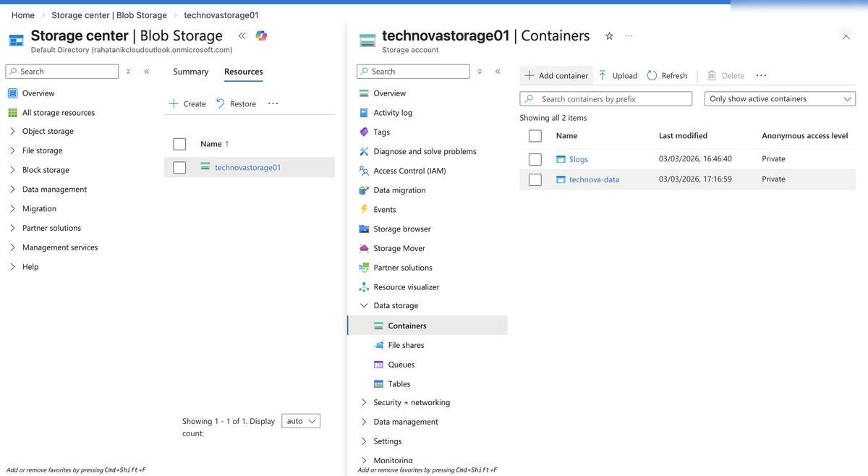Click the Refresh circular arrow icon
This screenshot has width=868, height=476.
click(x=652, y=75)
